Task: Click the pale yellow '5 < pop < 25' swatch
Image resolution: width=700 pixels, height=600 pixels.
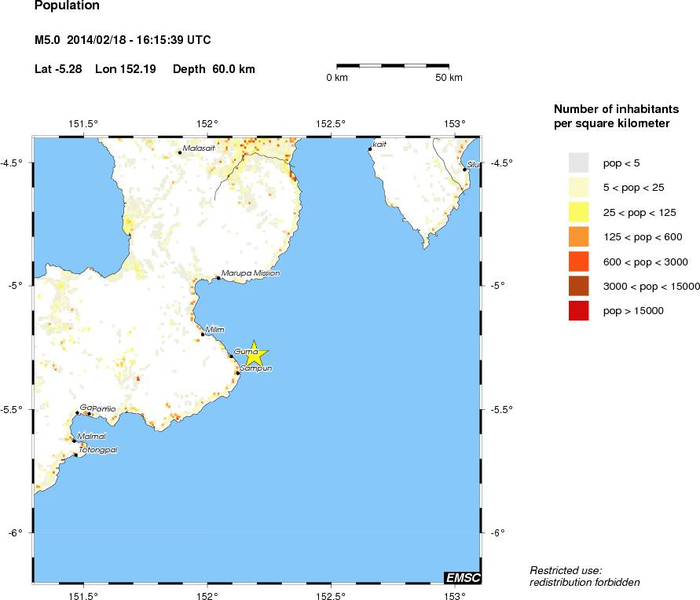Action: (x=578, y=187)
